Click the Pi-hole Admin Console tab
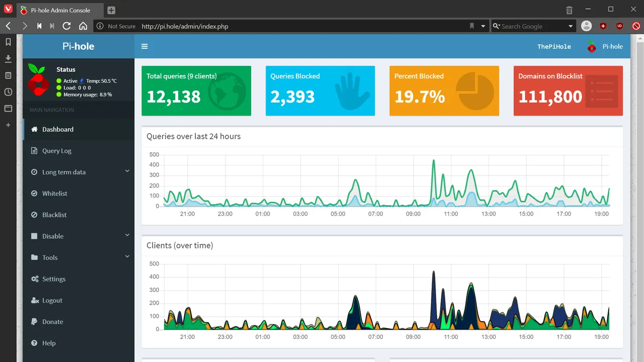This screenshot has height=362, width=644. click(59, 10)
